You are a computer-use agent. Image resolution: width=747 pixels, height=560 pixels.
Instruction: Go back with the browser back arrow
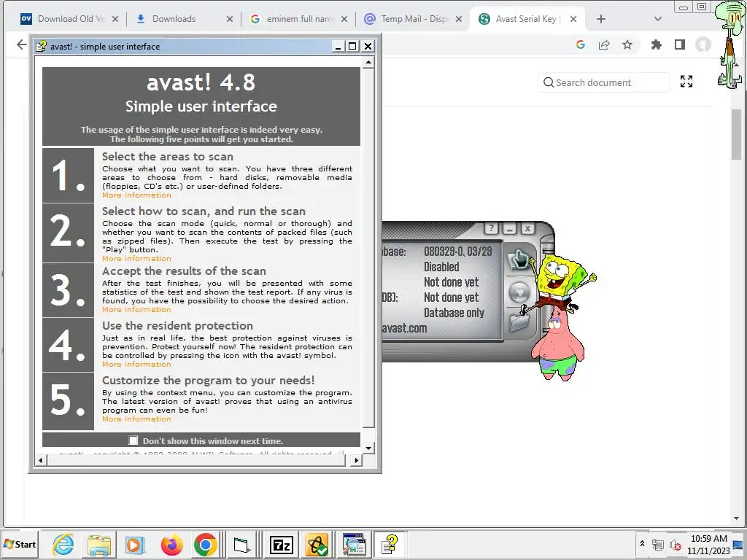coord(21,44)
